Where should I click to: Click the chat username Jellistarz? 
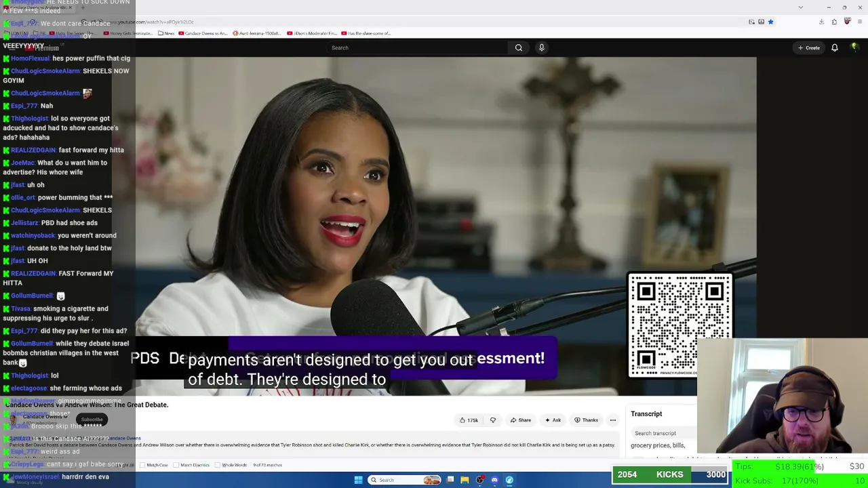point(24,222)
